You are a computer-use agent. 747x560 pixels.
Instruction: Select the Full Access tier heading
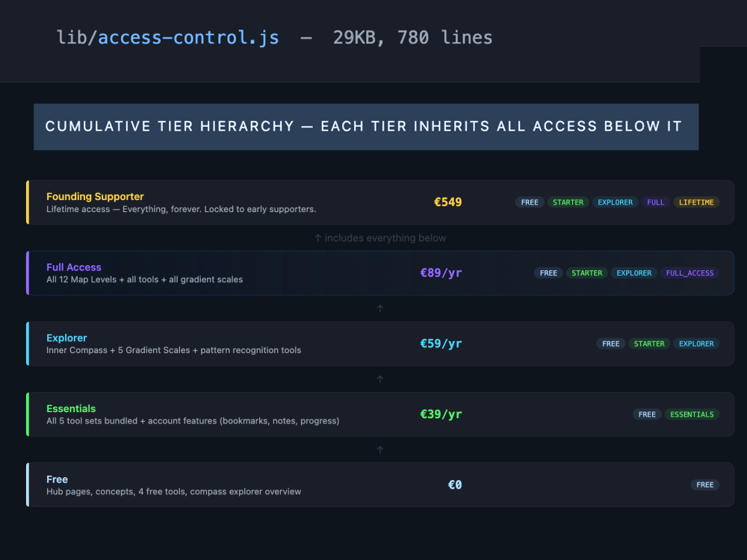click(74, 267)
